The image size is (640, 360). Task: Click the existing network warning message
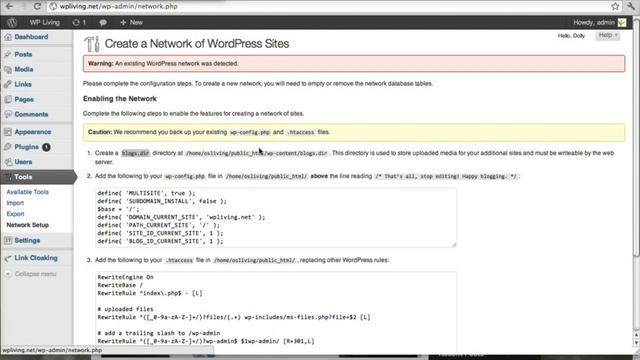(354, 64)
